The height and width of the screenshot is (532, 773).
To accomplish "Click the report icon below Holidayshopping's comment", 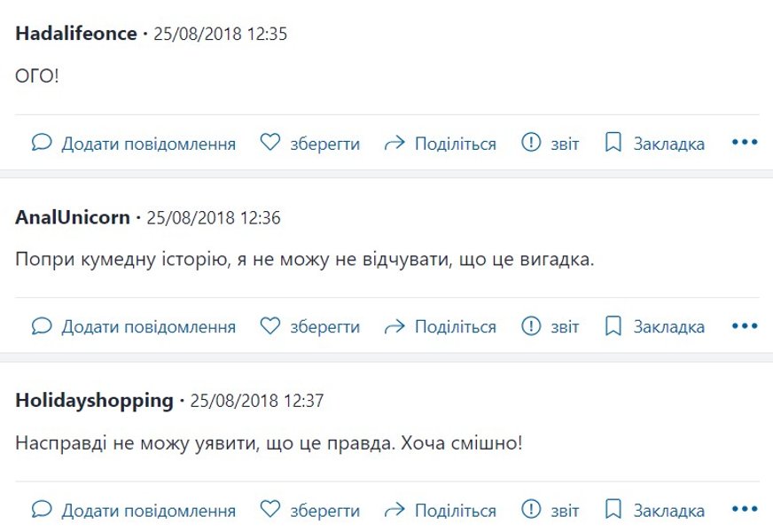I will pos(532,509).
